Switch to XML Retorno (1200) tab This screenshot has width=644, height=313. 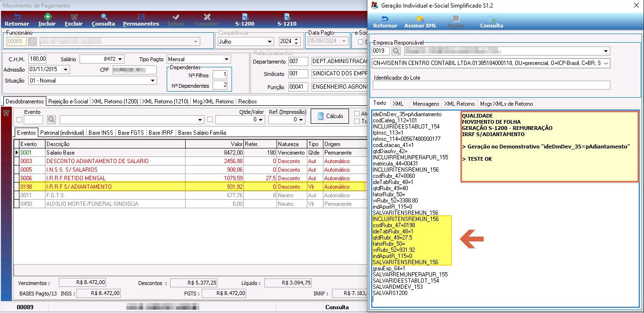pos(115,101)
